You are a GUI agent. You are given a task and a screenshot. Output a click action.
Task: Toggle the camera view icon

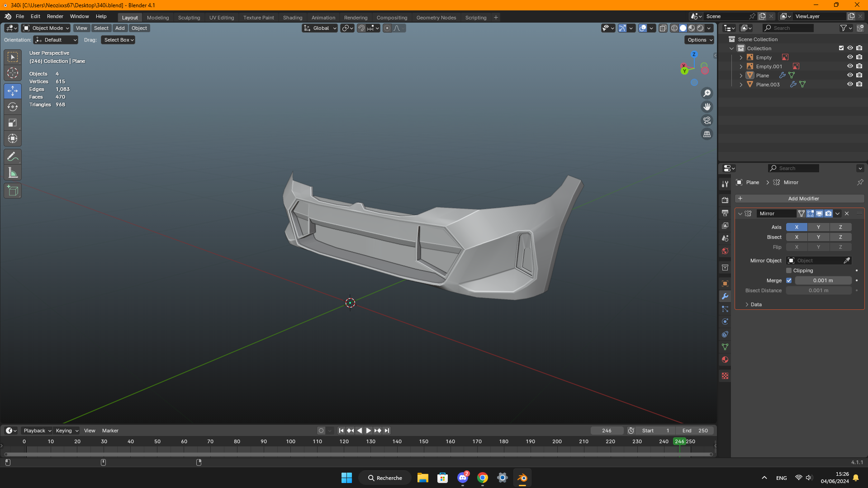pyautogui.click(x=707, y=120)
